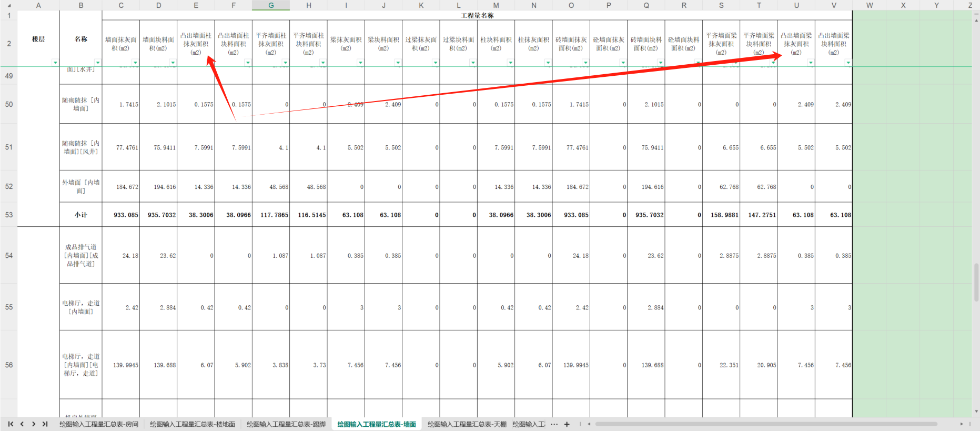980x431 pixels.
Task: Jump to the first sheet tab
Action: click(11, 424)
